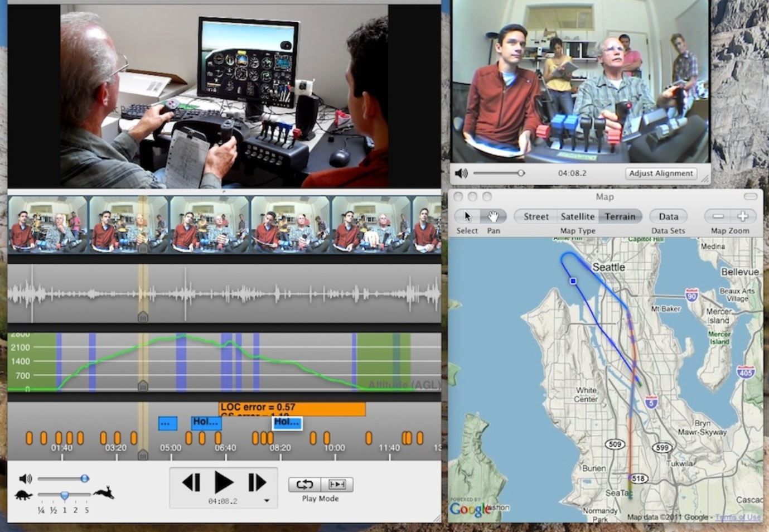Open the dropdown arrow below playback controls

pos(267,501)
